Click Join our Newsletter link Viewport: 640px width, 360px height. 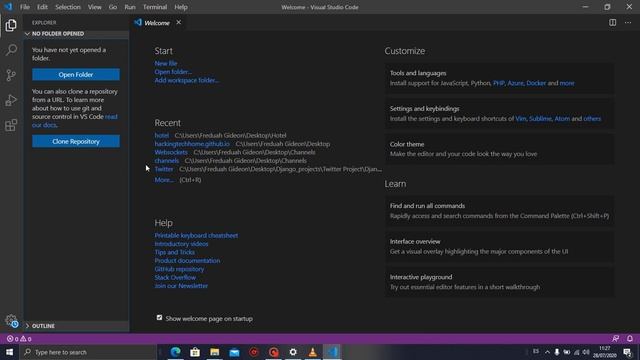(x=181, y=286)
